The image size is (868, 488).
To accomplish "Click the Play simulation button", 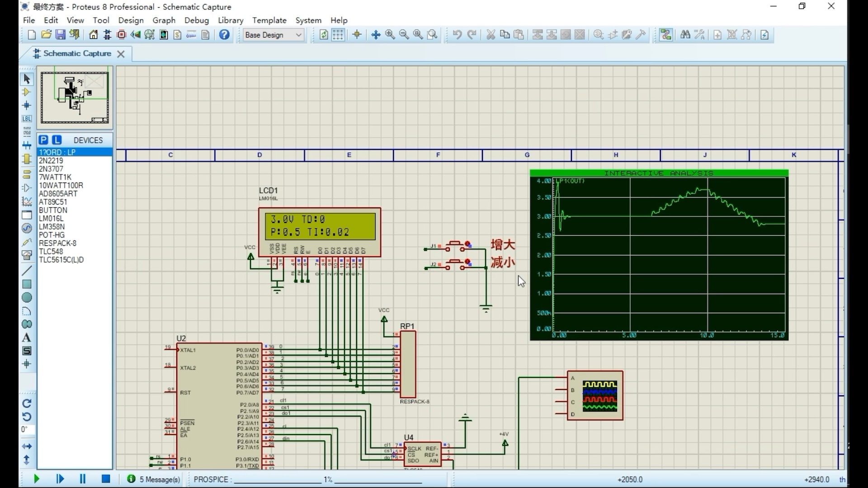I will pos(37,479).
